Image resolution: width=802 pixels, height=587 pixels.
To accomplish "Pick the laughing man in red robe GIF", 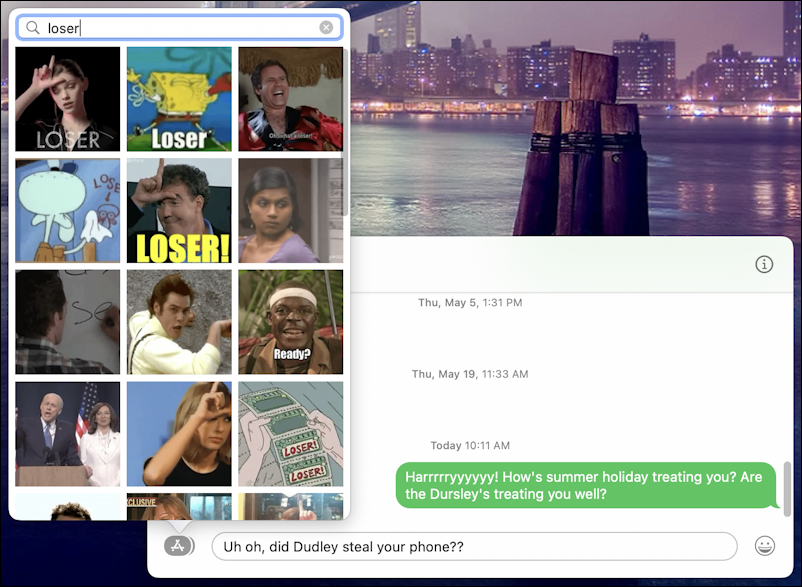I will click(291, 99).
